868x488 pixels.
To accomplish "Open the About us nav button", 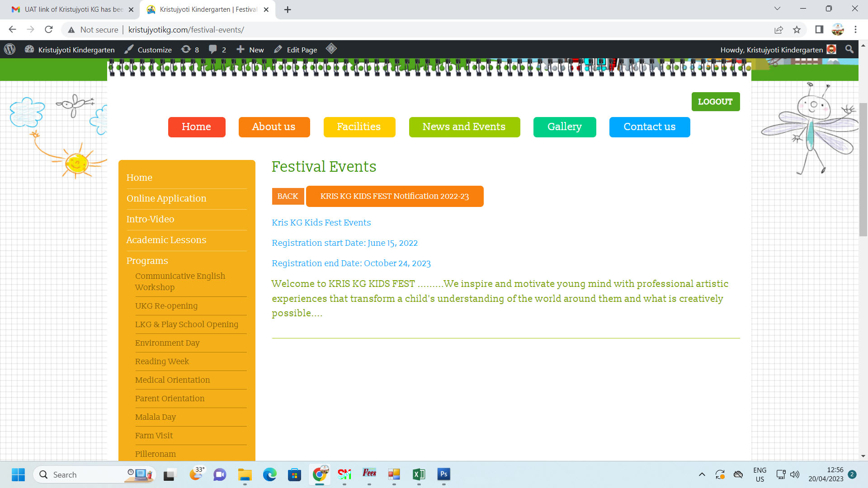I will coord(274,127).
